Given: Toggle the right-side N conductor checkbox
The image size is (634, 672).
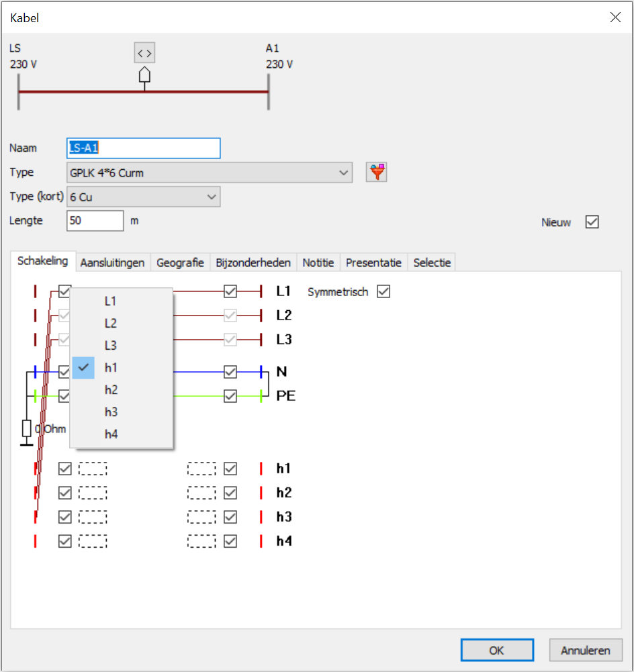Looking at the screenshot, I should coord(230,372).
